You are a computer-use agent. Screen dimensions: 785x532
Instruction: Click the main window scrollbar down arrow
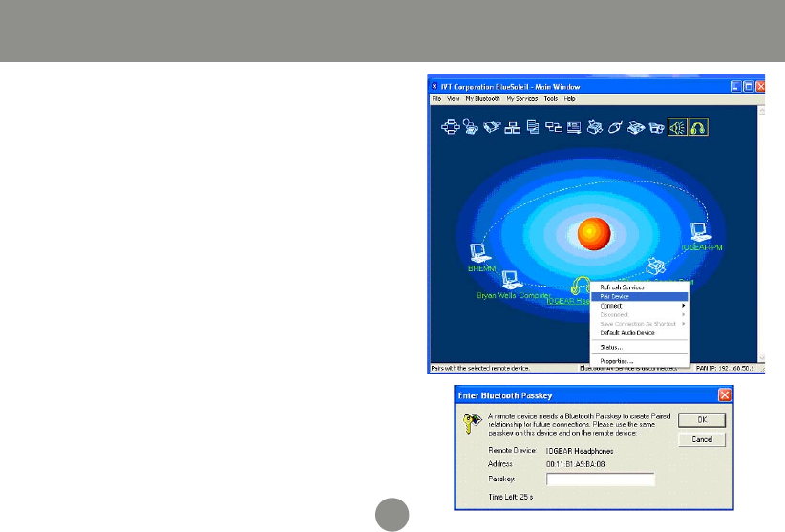coord(761,358)
